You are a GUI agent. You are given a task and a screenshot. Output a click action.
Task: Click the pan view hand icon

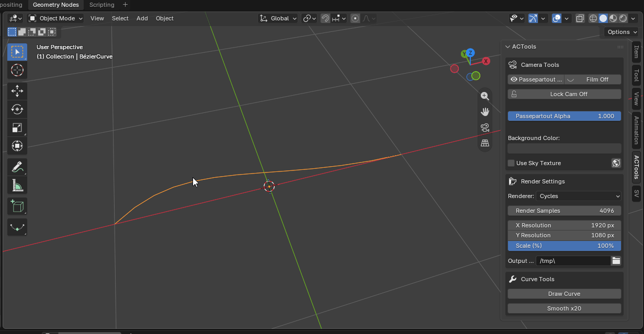[485, 112]
